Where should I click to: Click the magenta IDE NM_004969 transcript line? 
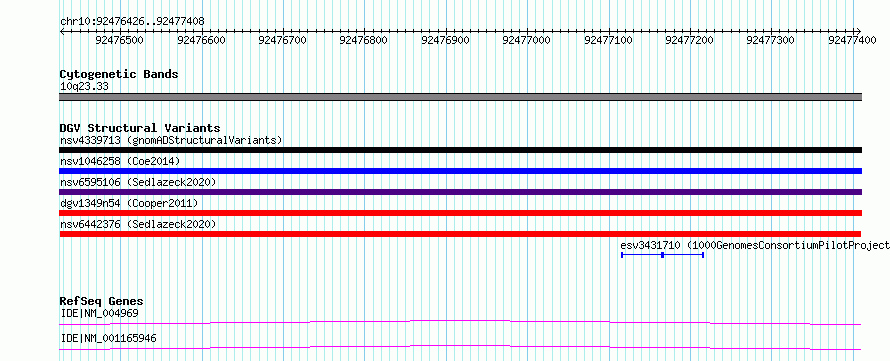coord(460,322)
